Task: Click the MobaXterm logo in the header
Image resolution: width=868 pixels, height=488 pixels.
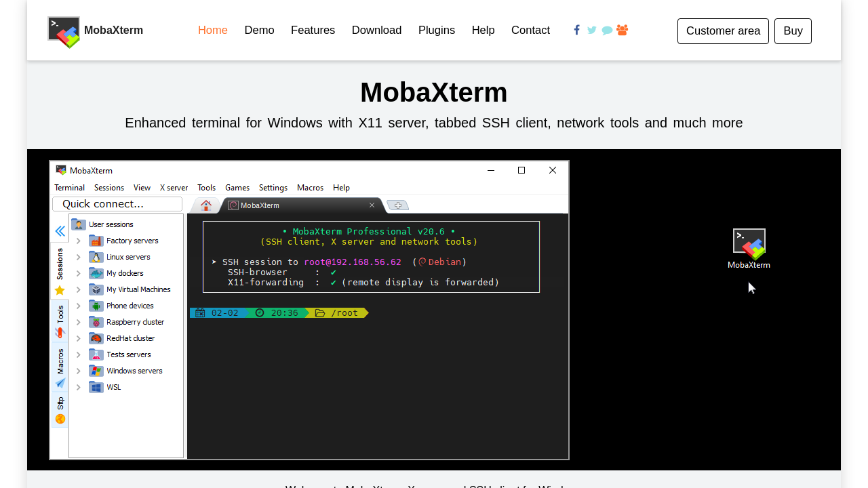Action: tap(64, 31)
